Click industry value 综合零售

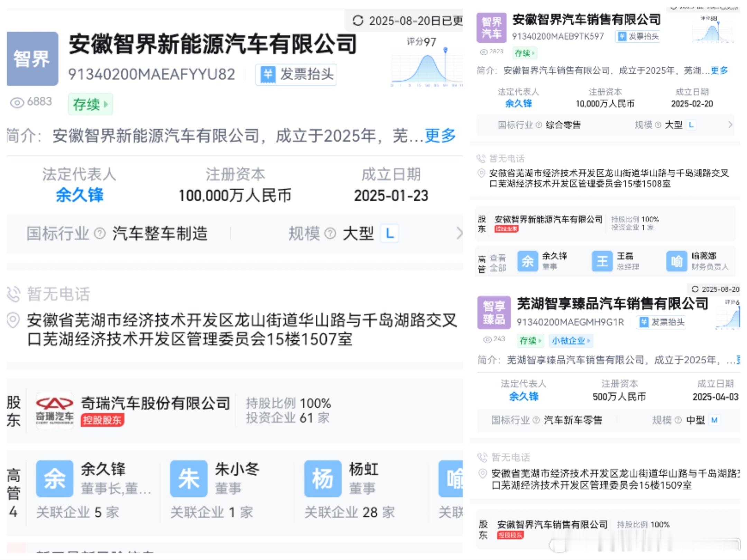coord(563,125)
